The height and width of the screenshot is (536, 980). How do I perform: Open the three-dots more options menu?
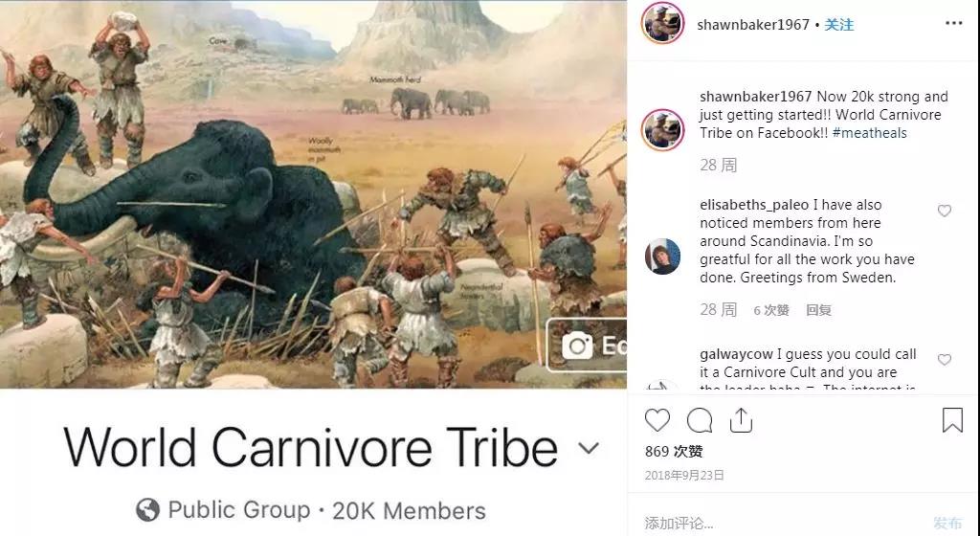click(x=954, y=23)
